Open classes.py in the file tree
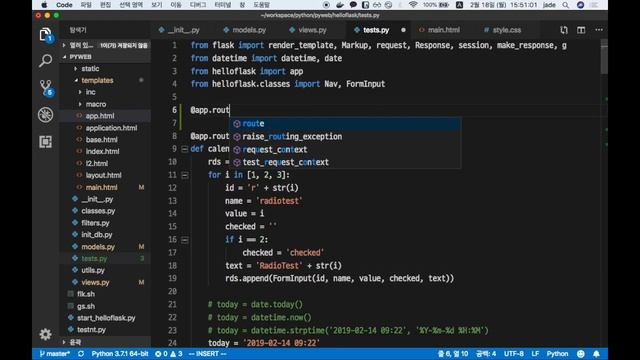Screen dimensions: 640x360 pyautogui.click(x=98, y=211)
